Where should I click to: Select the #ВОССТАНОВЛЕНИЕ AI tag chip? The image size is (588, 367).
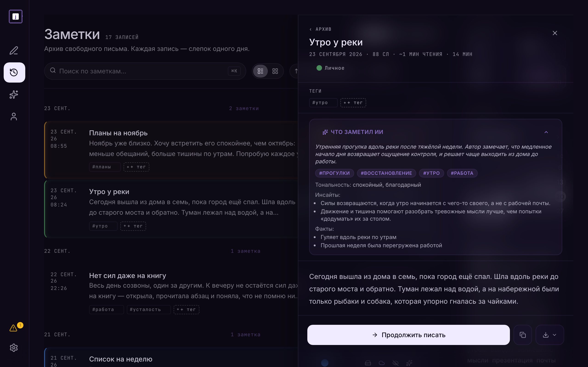click(386, 173)
